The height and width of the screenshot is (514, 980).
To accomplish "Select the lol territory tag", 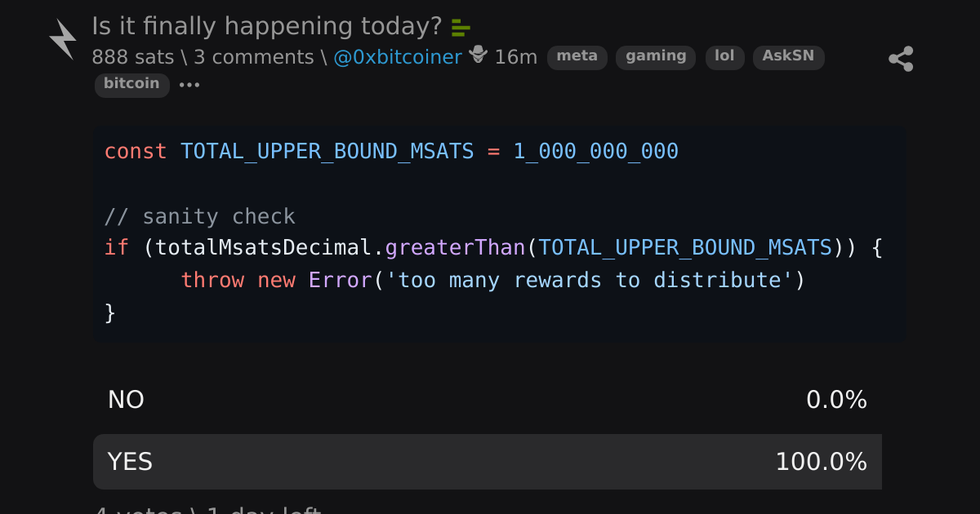I will pyautogui.click(x=724, y=57).
